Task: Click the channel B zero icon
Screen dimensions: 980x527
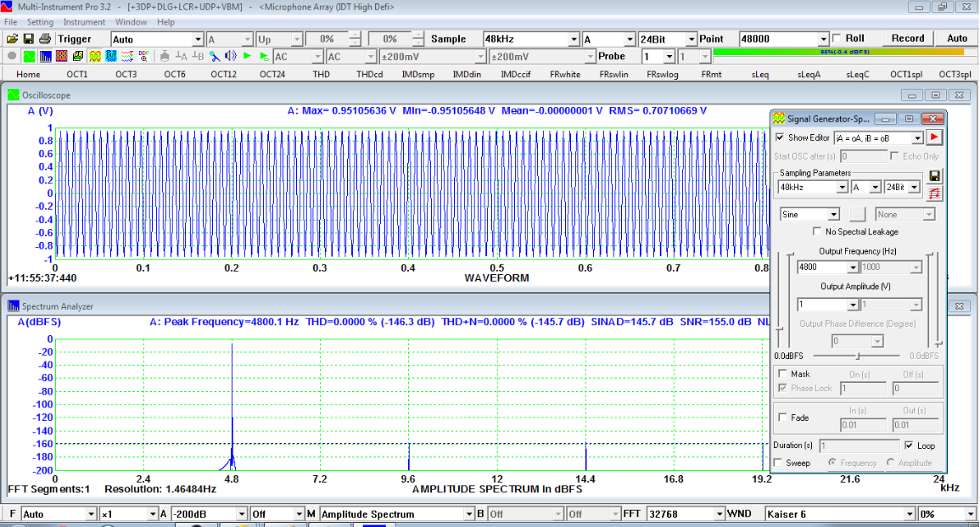Action: (x=198, y=56)
